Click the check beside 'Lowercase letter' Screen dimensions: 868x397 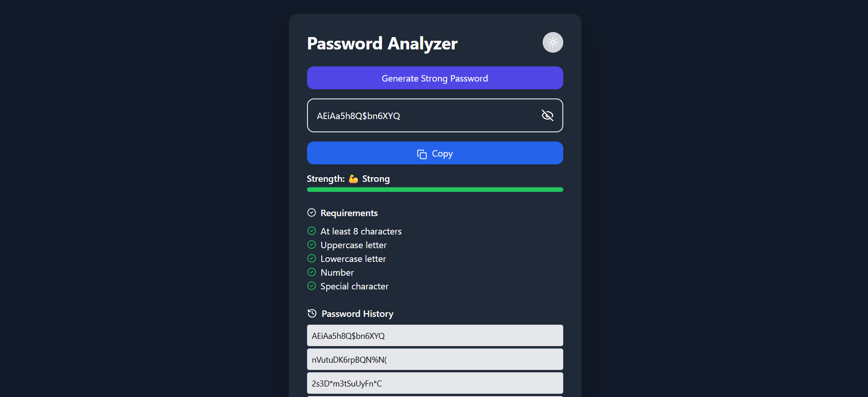[312, 258]
